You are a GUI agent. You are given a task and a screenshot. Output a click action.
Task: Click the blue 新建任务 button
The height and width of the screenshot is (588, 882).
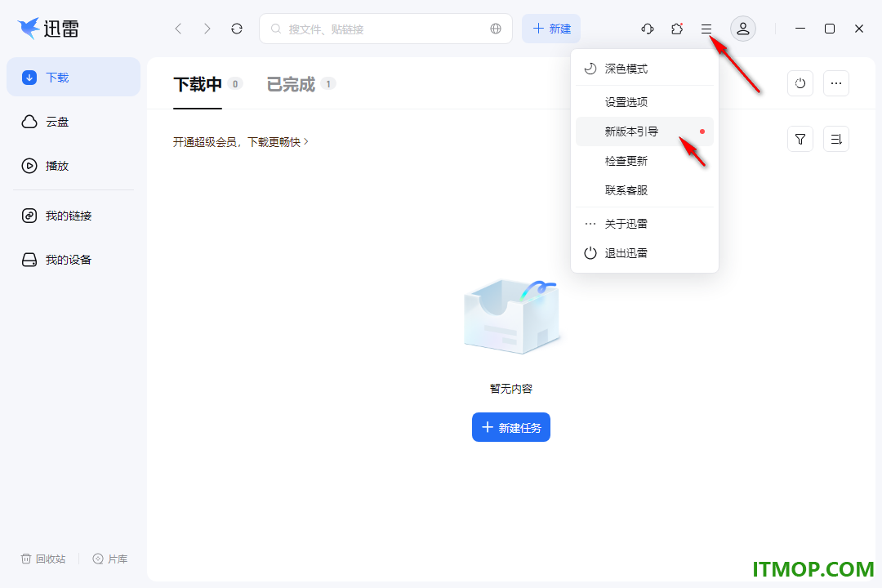(511, 428)
